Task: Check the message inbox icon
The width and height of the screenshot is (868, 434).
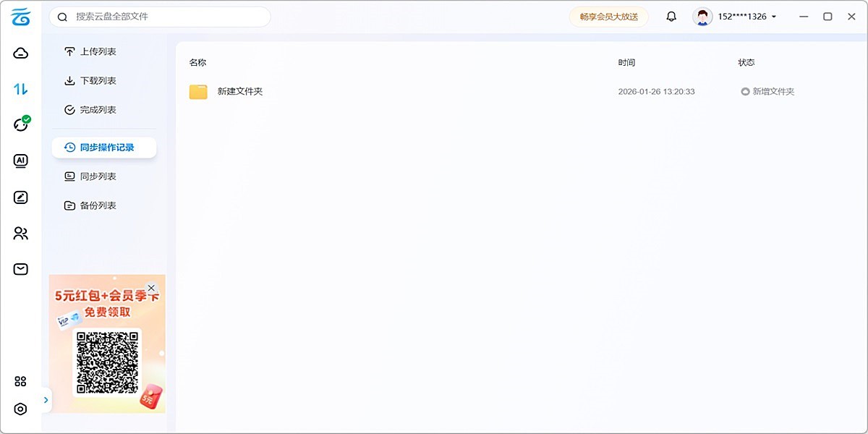Action: [x=20, y=268]
